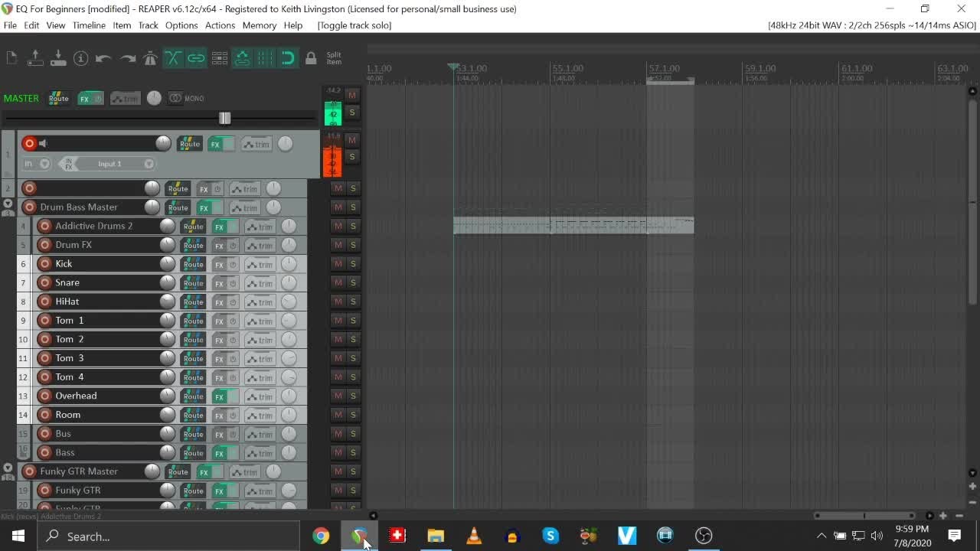Toggle the lock padlock icon

(311, 58)
